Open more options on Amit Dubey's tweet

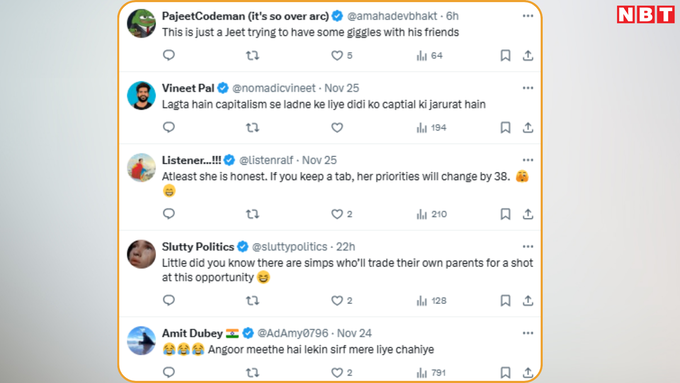click(x=528, y=333)
